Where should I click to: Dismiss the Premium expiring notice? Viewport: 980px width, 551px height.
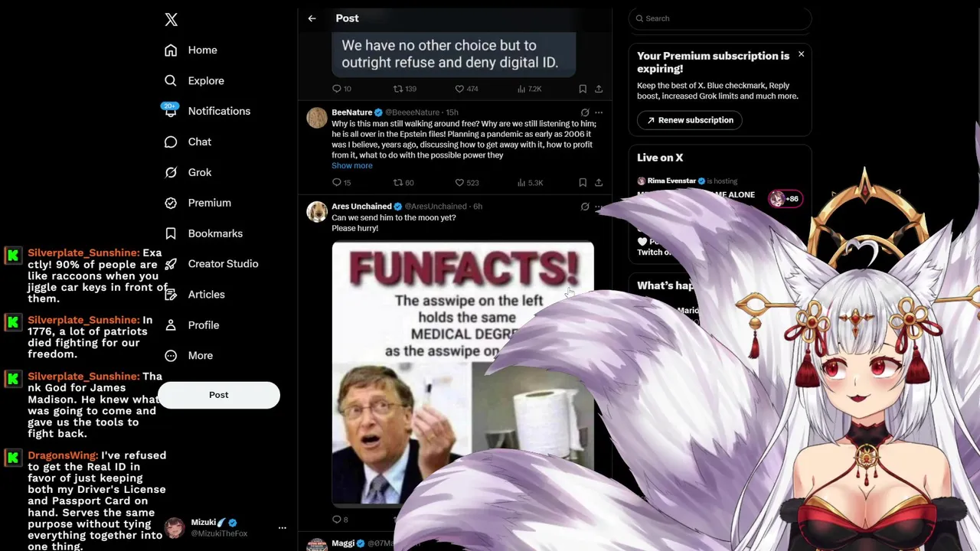[801, 54]
